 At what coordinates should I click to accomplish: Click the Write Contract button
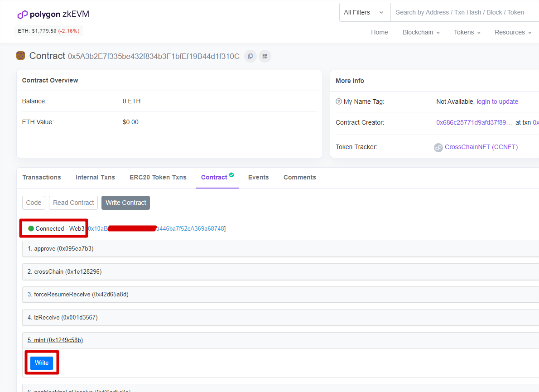126,203
